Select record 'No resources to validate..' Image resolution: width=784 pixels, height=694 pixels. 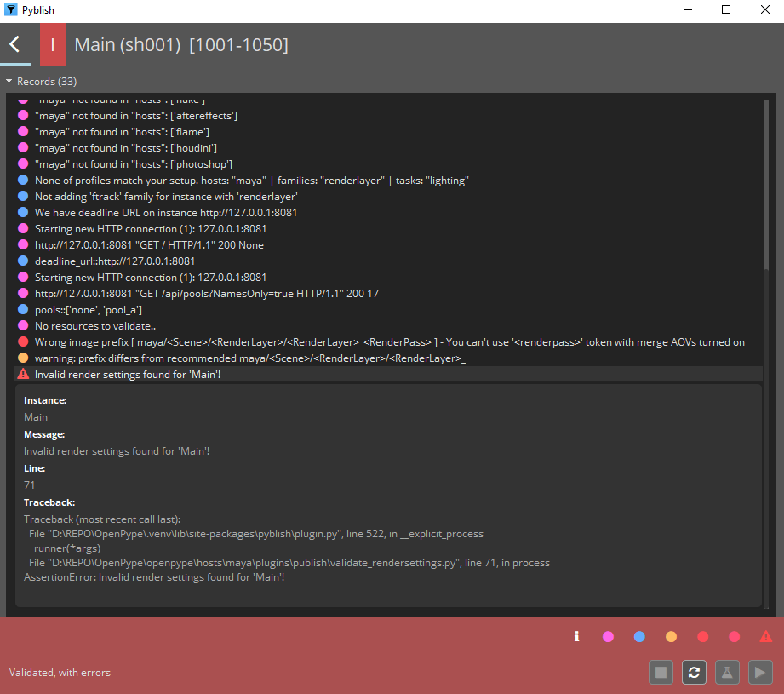(x=388, y=325)
